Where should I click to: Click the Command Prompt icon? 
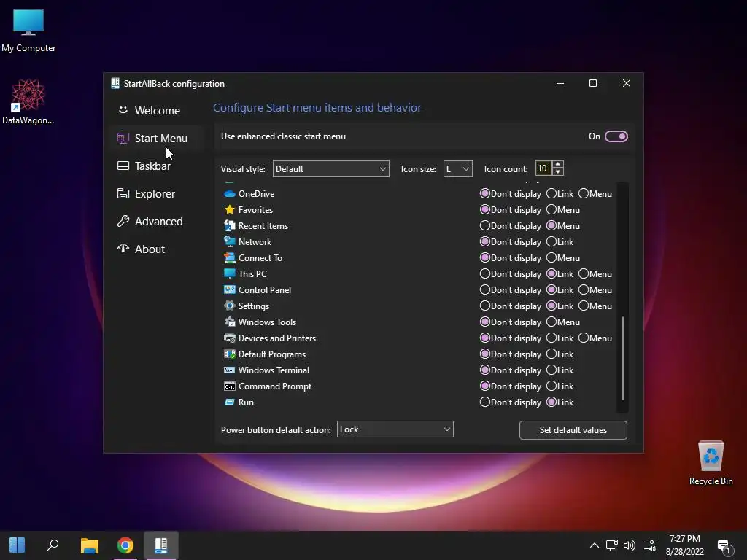coord(230,386)
